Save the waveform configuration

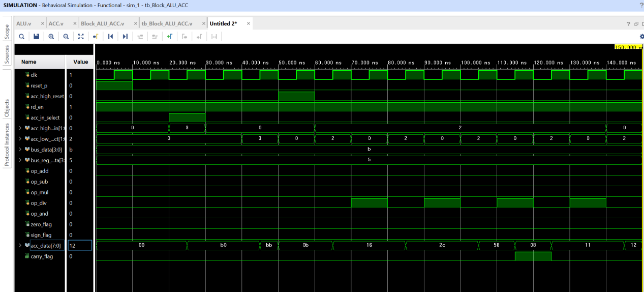click(x=36, y=36)
